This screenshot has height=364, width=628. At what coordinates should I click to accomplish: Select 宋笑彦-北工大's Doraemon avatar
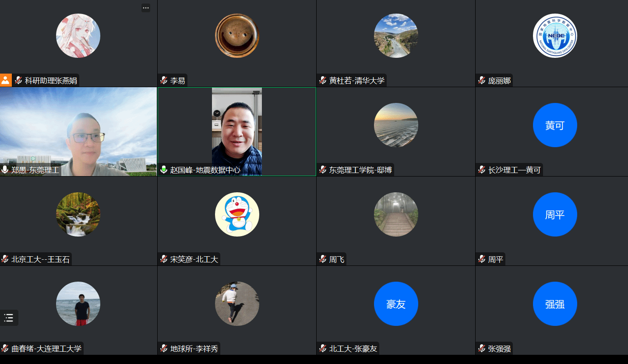click(x=237, y=214)
